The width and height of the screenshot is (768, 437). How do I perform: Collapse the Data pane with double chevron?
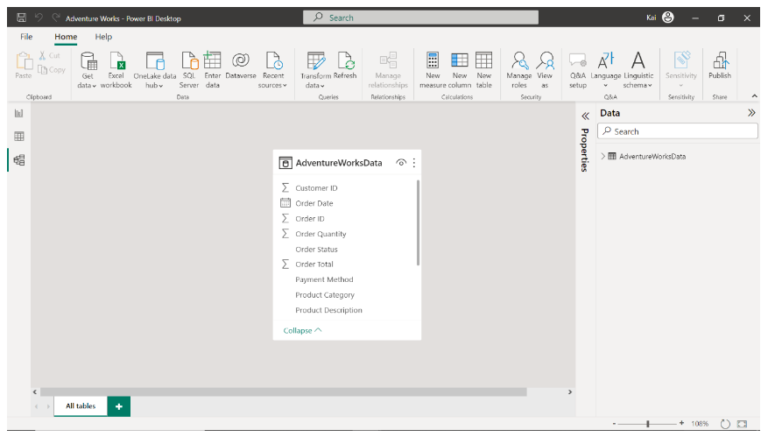pyautogui.click(x=751, y=114)
